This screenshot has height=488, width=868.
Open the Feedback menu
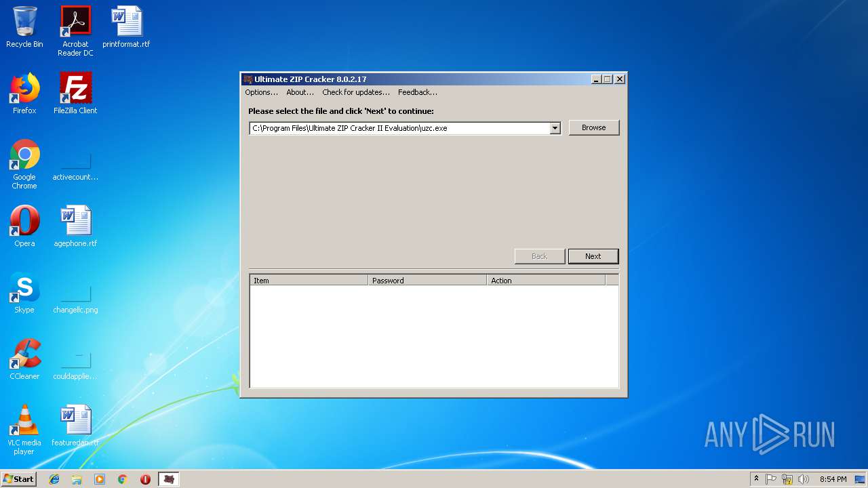point(418,92)
